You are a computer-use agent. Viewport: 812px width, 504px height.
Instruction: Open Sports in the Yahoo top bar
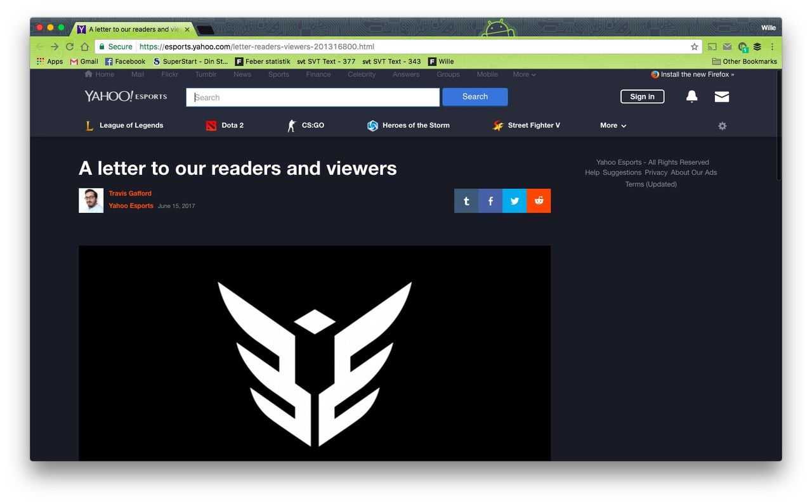[278, 74]
